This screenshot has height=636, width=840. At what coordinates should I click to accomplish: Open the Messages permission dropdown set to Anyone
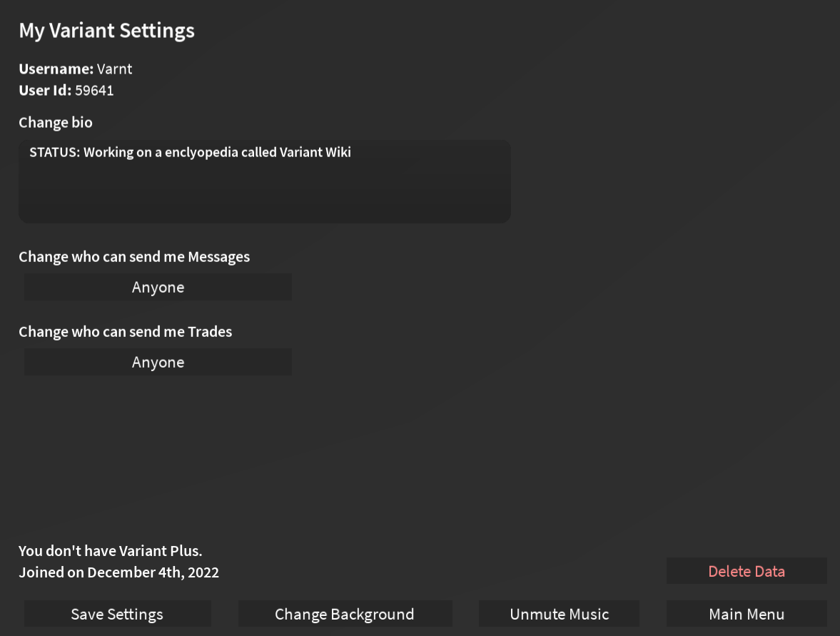tap(157, 287)
